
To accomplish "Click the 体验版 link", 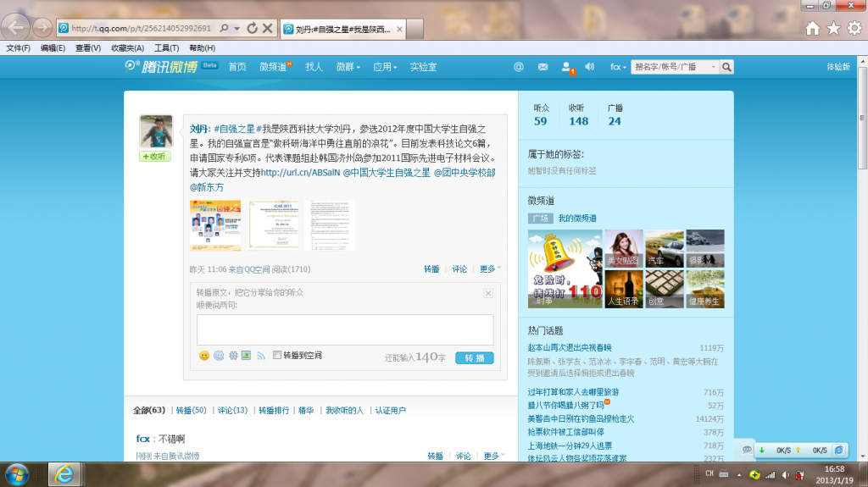I will tap(838, 66).
